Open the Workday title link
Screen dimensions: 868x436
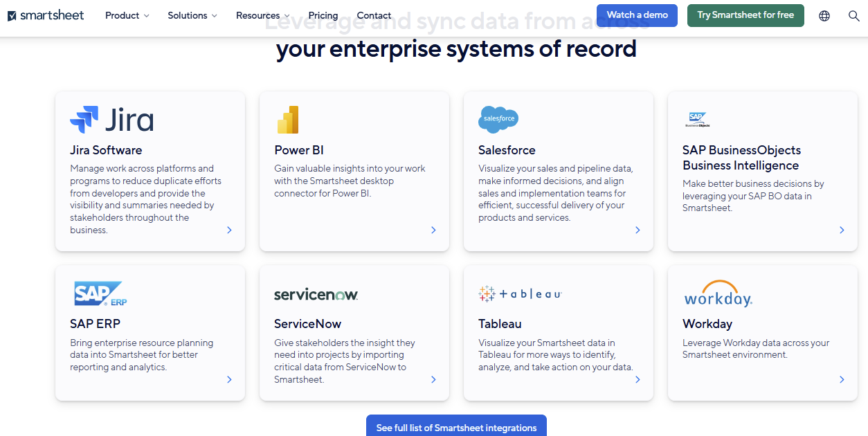click(707, 324)
